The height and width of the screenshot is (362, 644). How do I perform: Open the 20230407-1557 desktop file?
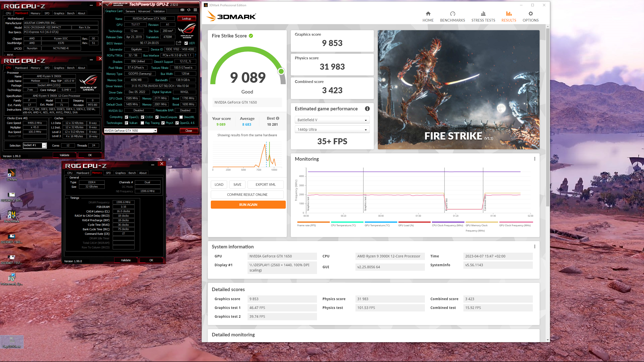click(x=12, y=259)
